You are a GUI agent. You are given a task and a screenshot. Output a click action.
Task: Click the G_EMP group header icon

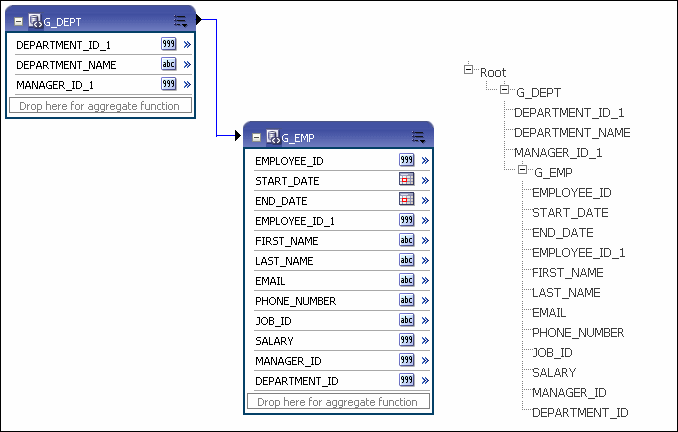[x=273, y=137]
